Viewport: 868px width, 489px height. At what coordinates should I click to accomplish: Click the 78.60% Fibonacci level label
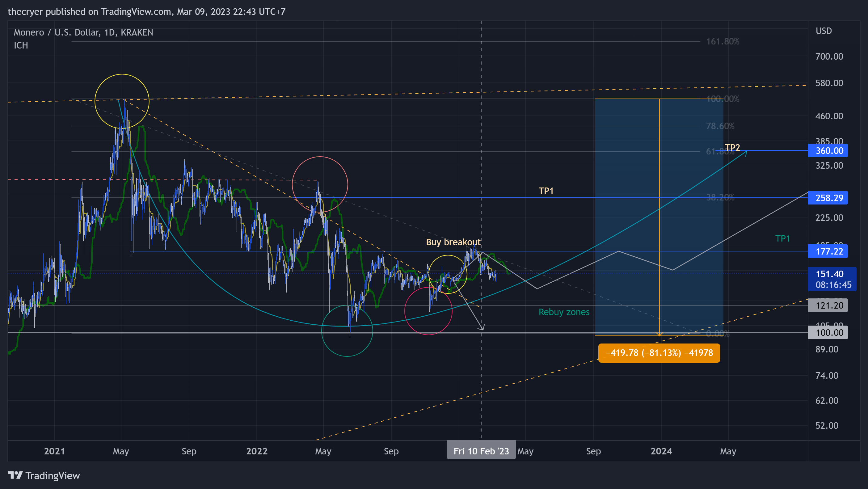tap(720, 126)
